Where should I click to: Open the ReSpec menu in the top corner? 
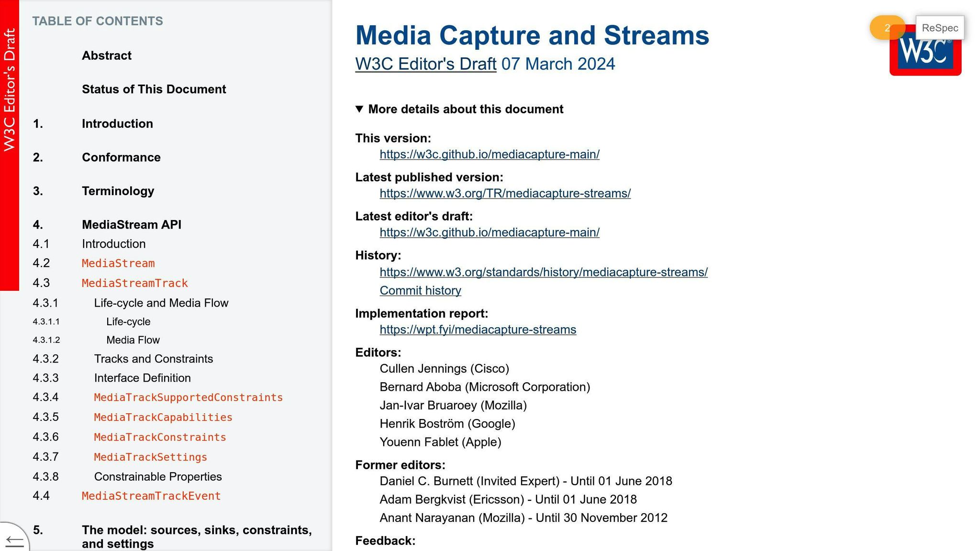[939, 27]
